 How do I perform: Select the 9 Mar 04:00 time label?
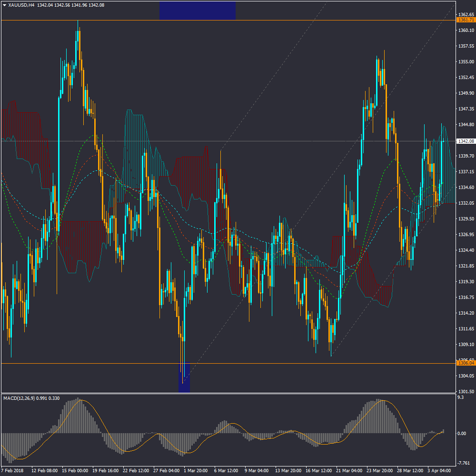click(257, 471)
